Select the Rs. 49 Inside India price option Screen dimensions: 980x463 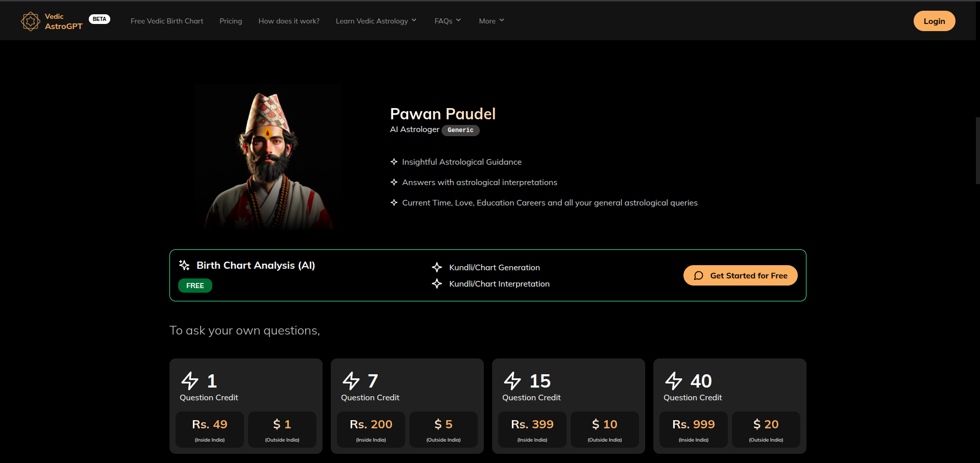(209, 429)
